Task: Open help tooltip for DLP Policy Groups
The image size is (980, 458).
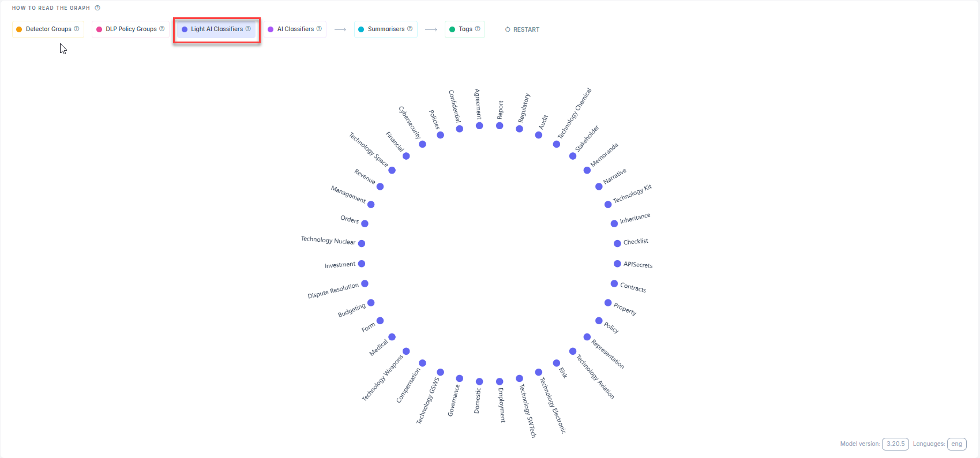Action: 162,29
